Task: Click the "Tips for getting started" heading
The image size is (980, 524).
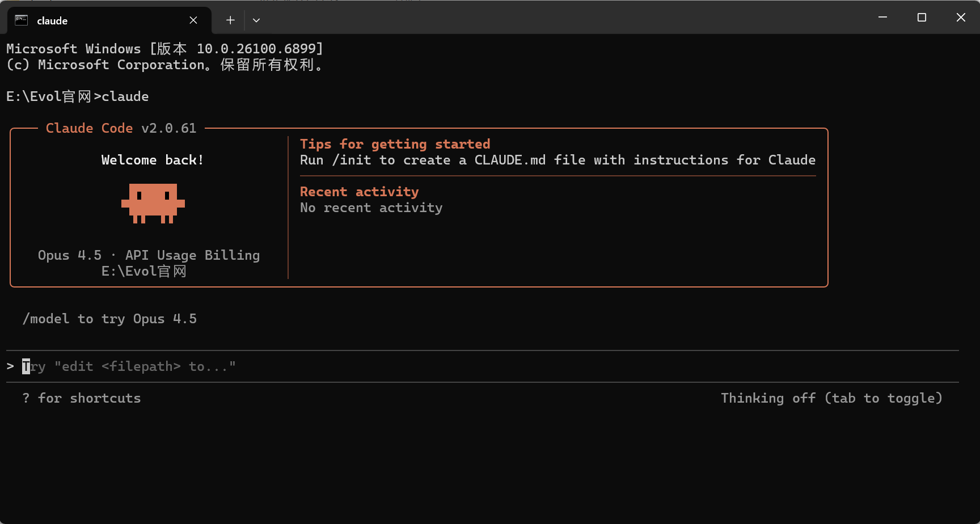Action: [395, 144]
